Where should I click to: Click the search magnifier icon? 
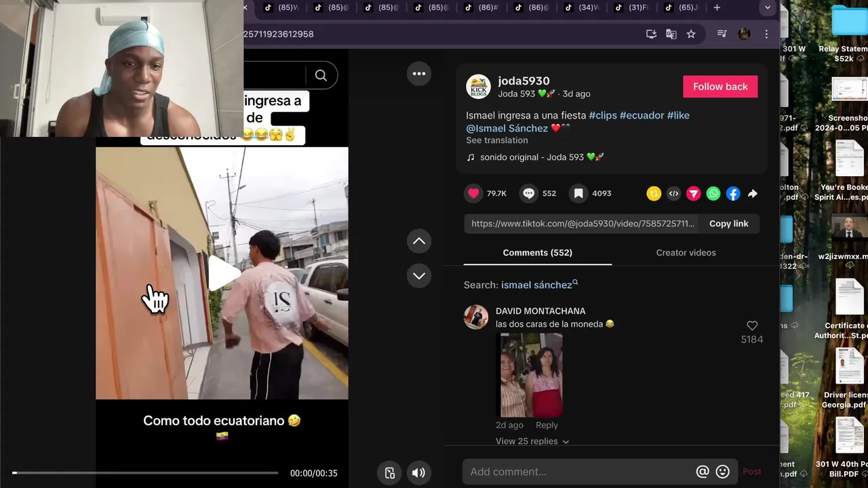coord(321,75)
